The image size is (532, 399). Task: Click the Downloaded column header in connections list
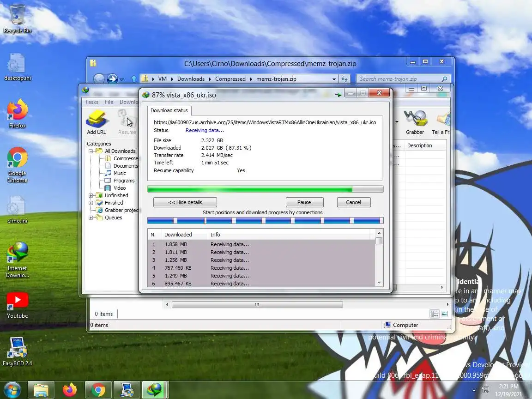(184, 235)
